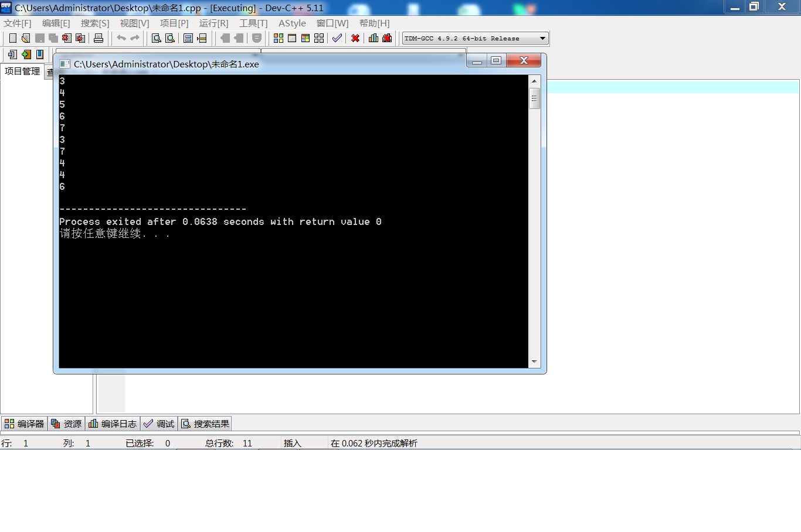801x532 pixels.
Task: Click the Compile and Run icon
Action: click(306, 38)
